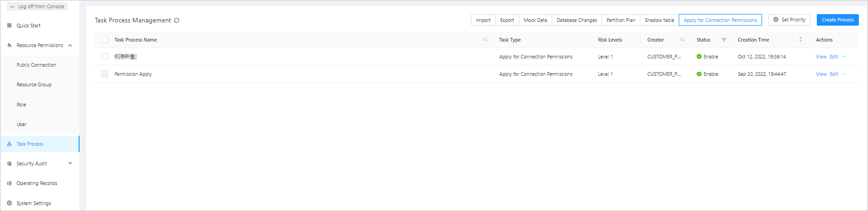Switch to the Shadow table tab
Screen dimensions: 868x211
(x=659, y=20)
